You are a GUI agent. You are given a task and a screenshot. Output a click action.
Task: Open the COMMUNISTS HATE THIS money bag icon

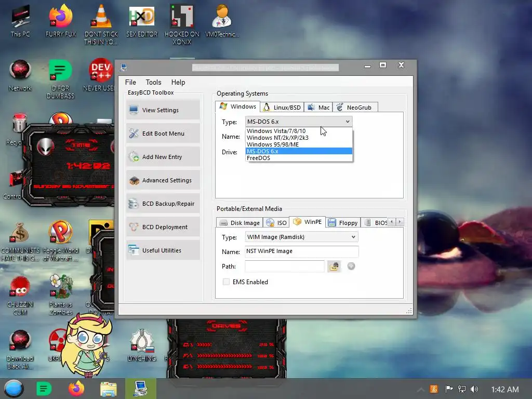click(20, 241)
